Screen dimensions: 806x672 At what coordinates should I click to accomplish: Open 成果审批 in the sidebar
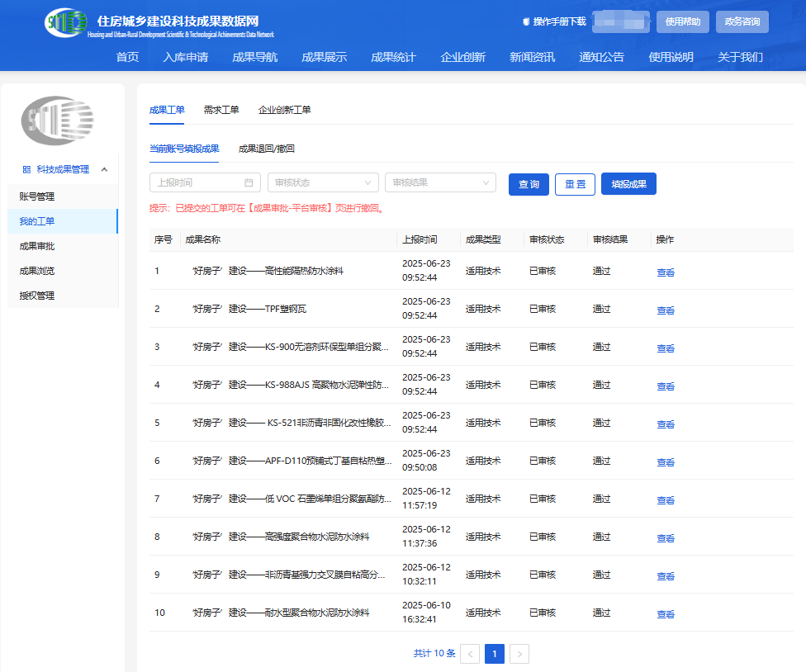[37, 246]
